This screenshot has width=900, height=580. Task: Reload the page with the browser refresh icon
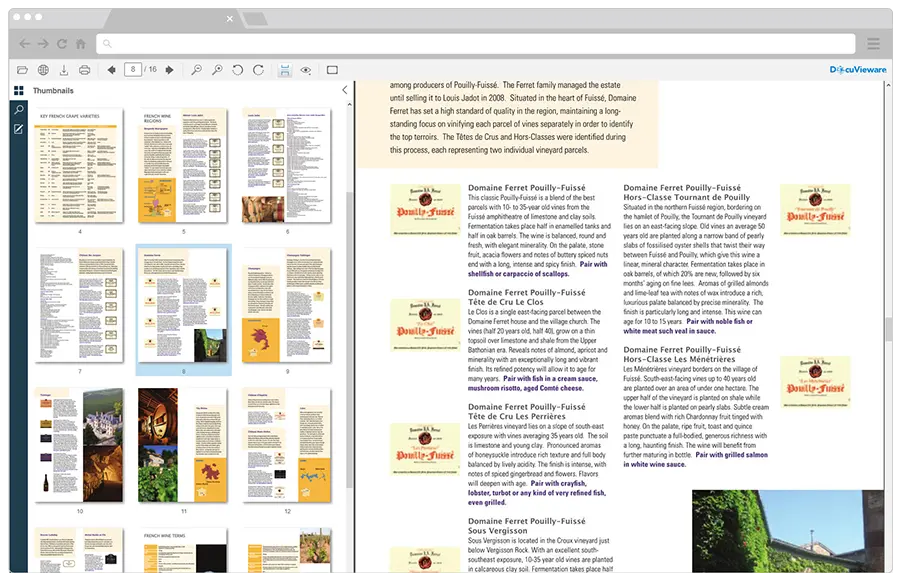click(62, 44)
